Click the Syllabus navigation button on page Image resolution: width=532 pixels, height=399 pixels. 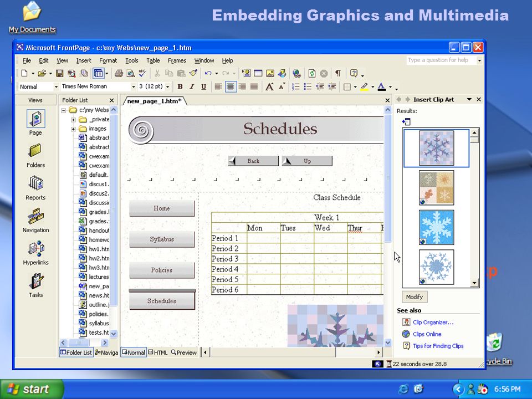click(x=162, y=239)
